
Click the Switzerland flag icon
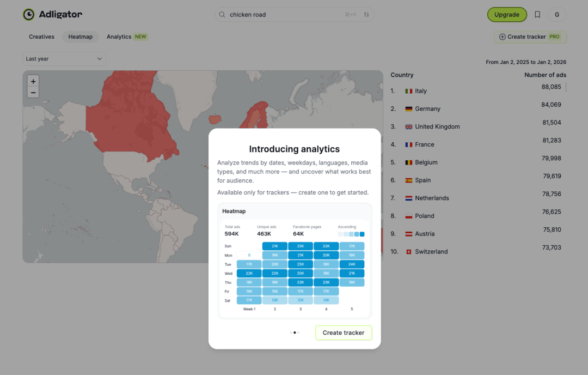(408, 252)
